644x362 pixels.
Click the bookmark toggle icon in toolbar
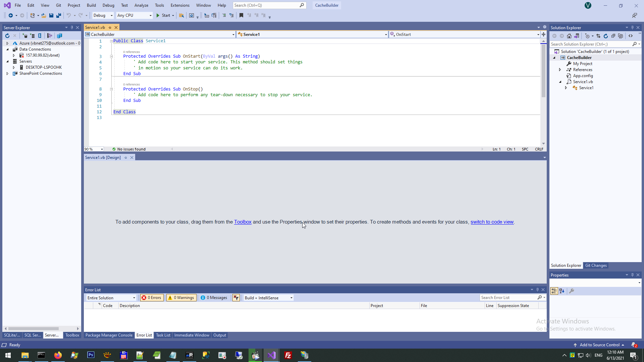point(241,15)
